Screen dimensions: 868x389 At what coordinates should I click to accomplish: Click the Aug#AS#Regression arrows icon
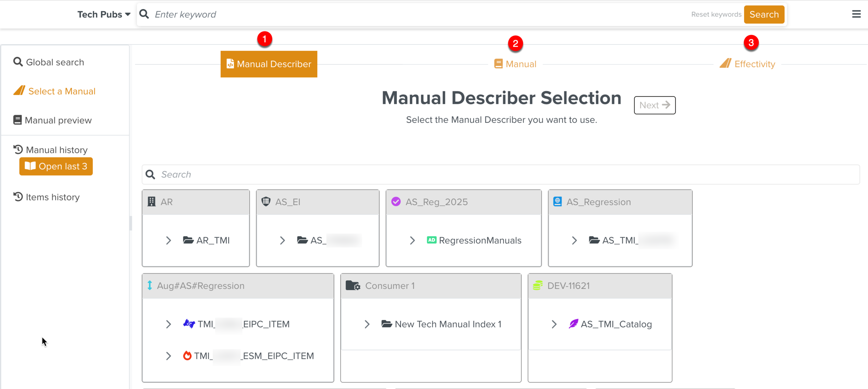click(150, 285)
